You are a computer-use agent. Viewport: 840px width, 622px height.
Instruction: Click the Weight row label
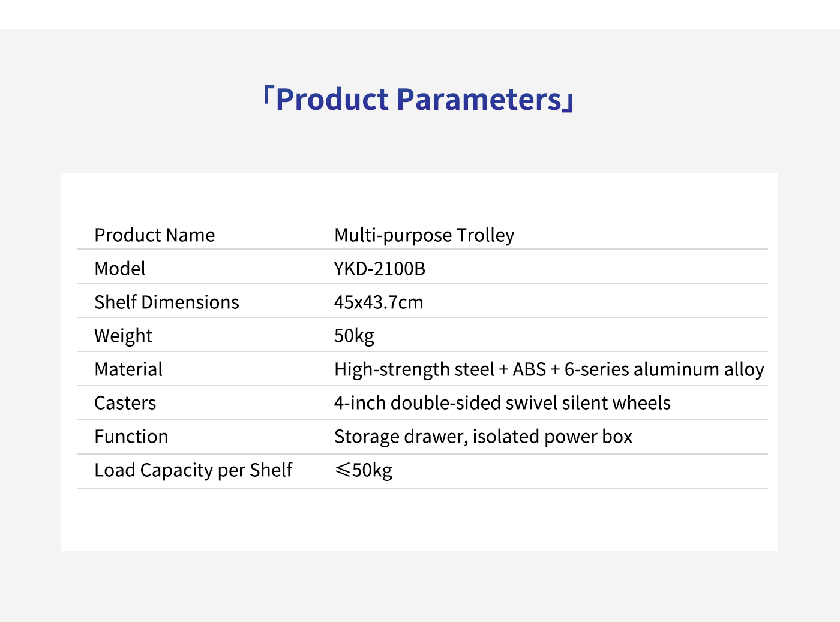[123, 336]
